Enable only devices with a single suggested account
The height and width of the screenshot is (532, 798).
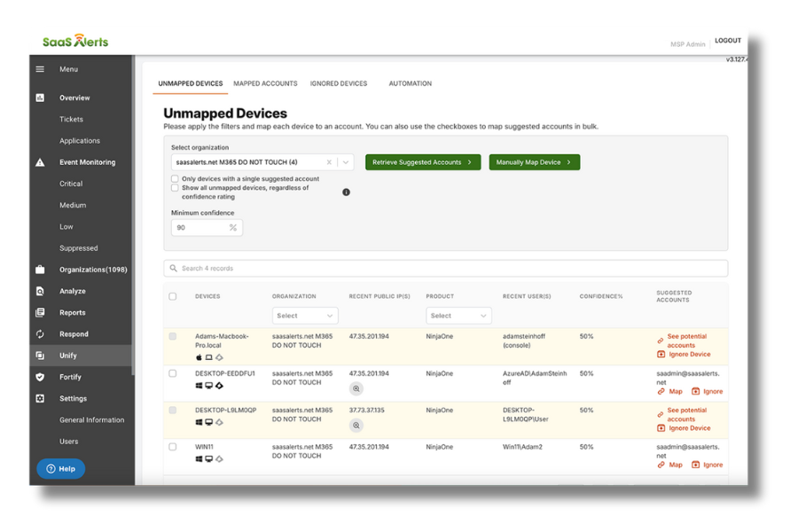175,179
